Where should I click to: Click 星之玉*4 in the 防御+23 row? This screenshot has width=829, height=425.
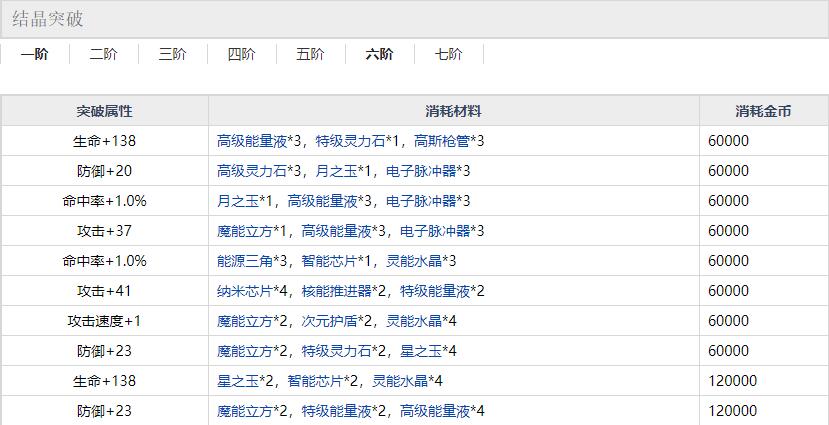tap(428, 351)
